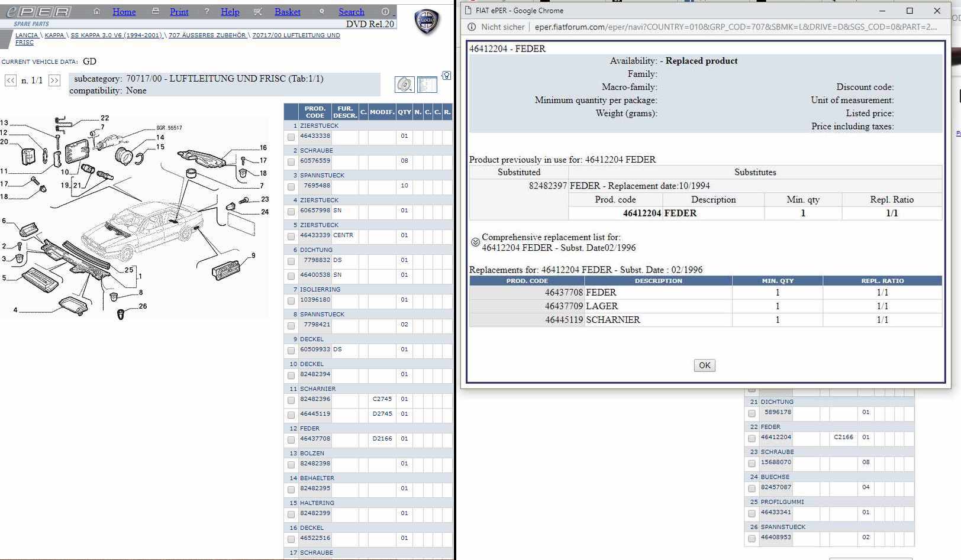Viewport: 961px width, 560px height.
Task: Click modification code D2166
Action: pyautogui.click(x=382, y=439)
